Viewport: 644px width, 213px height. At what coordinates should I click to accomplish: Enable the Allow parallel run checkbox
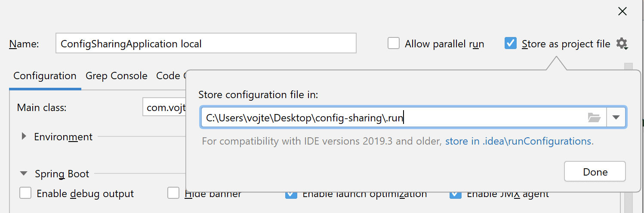pyautogui.click(x=394, y=43)
